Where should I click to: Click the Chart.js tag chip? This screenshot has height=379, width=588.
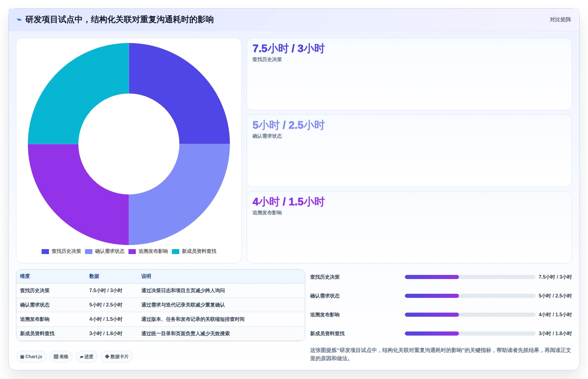pos(31,357)
